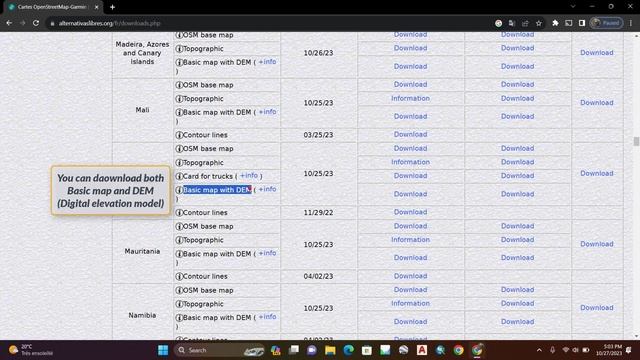The image size is (640, 360).
Task: Expand the Chrome tab search chevron
Action: [573, 7]
